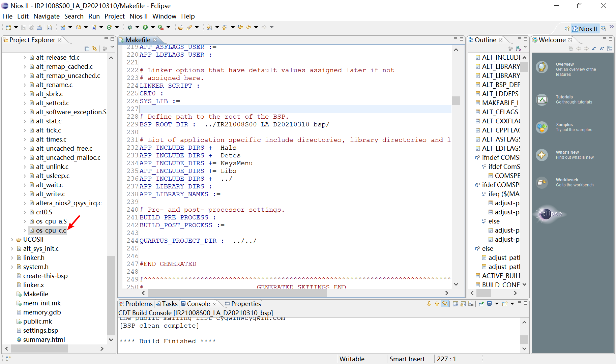Image resolution: width=616 pixels, height=364 pixels.
Task: Expand alt_sys_init.c tree node
Action: tap(12, 249)
